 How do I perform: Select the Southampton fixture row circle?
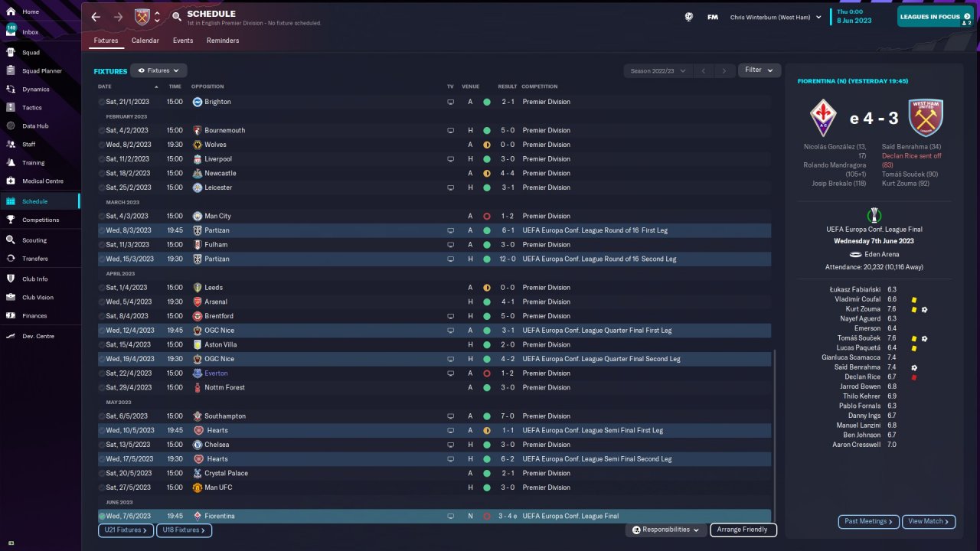tap(102, 416)
